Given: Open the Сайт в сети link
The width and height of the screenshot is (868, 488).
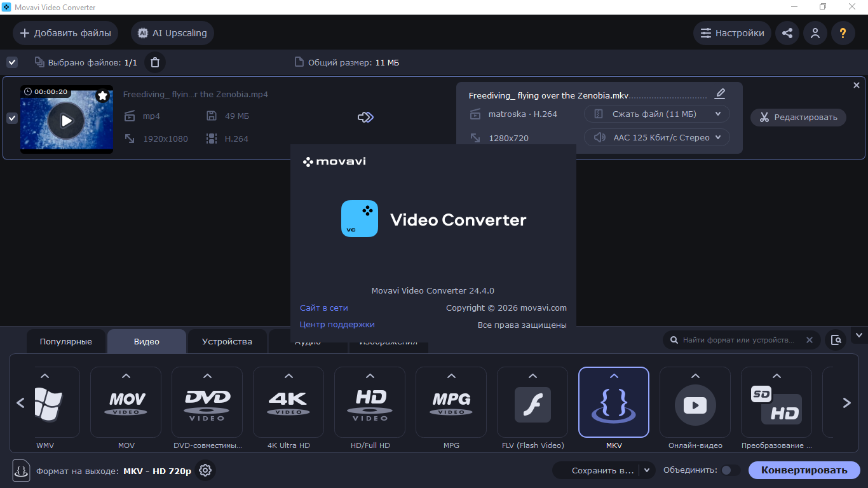Looking at the screenshot, I should click(324, 308).
